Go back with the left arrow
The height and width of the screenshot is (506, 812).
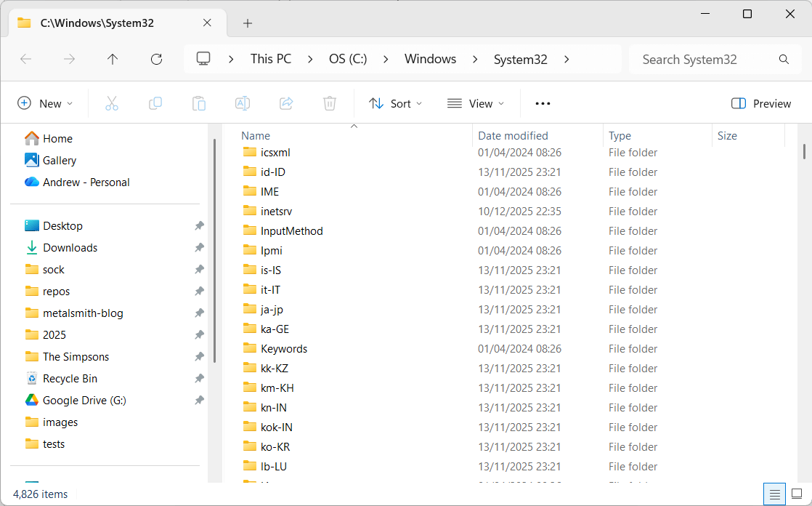pyautogui.click(x=26, y=59)
